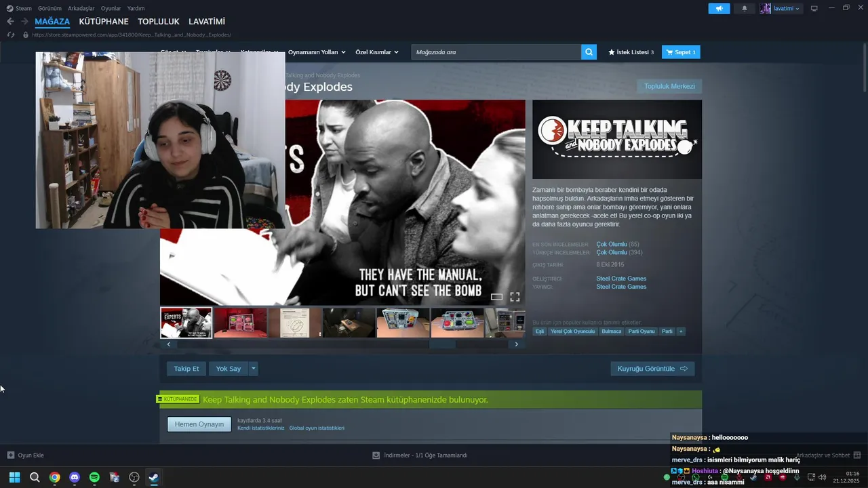Click the magnifier search button
The height and width of the screenshot is (488, 868).
pos(589,52)
